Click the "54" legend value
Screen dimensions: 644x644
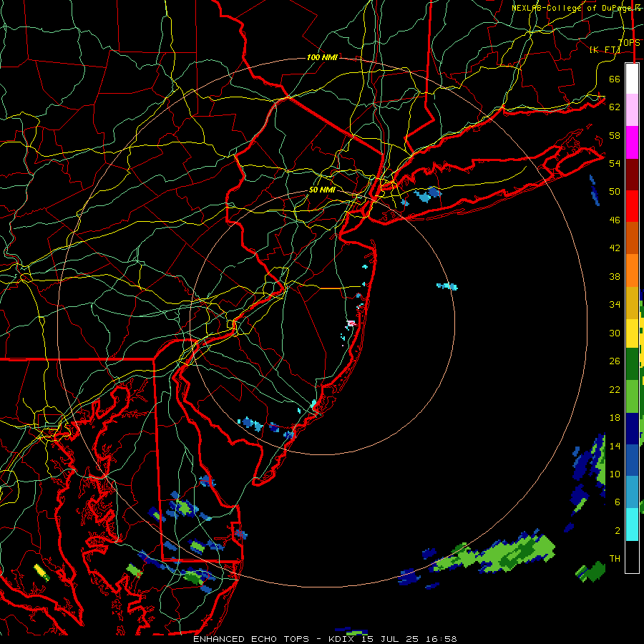(615, 163)
